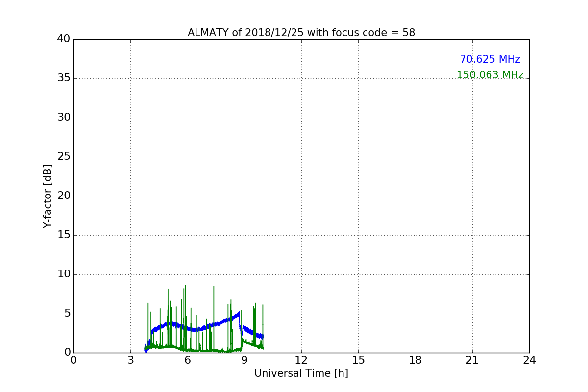Viewport: 588px width, 392px height.
Task: Click x-axis tick label 12
Action: pos(301,360)
